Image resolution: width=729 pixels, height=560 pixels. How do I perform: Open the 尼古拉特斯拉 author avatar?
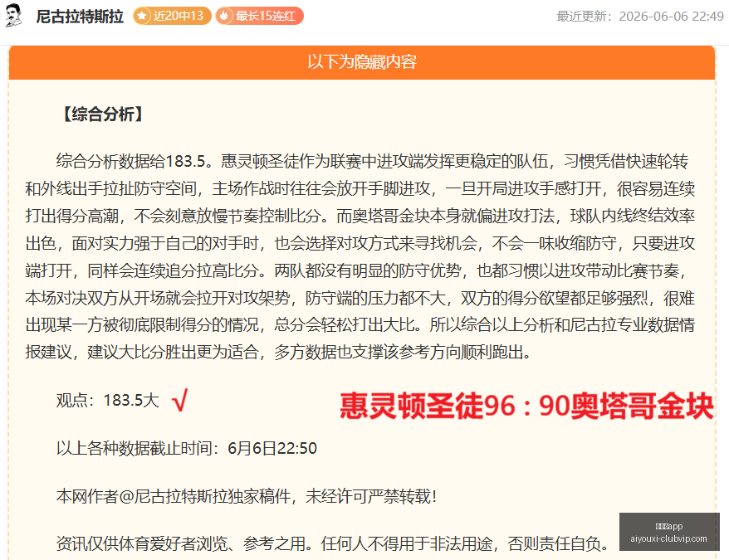(12, 15)
